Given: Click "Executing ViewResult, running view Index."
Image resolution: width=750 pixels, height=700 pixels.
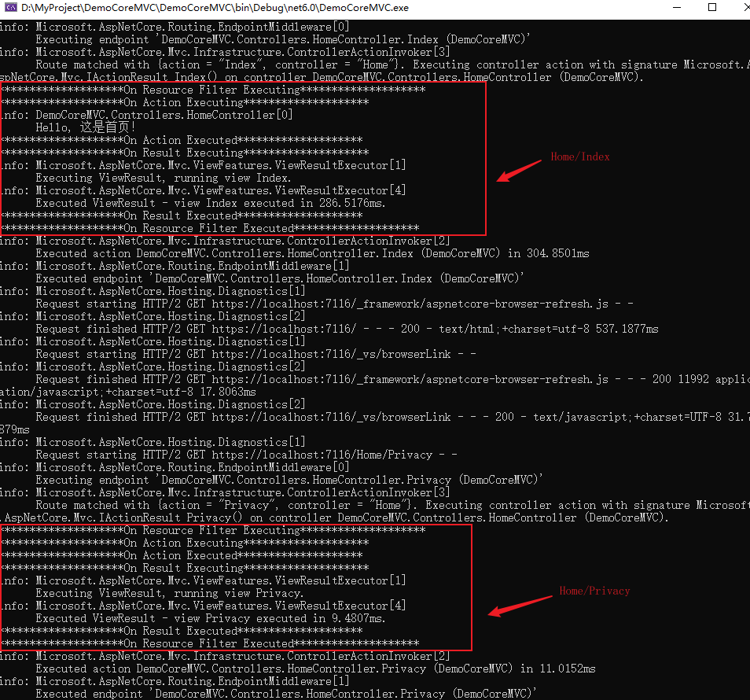Looking at the screenshot, I should 163,178.
